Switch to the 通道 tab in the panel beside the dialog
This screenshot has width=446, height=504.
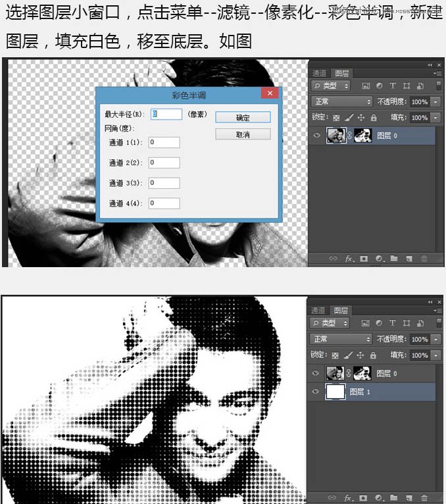pos(320,73)
